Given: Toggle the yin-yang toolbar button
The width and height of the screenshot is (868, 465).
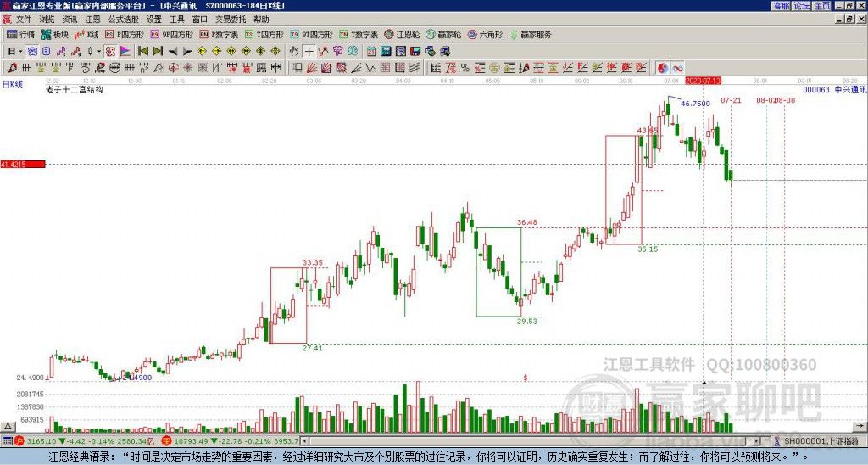Looking at the screenshot, I should click(661, 67).
